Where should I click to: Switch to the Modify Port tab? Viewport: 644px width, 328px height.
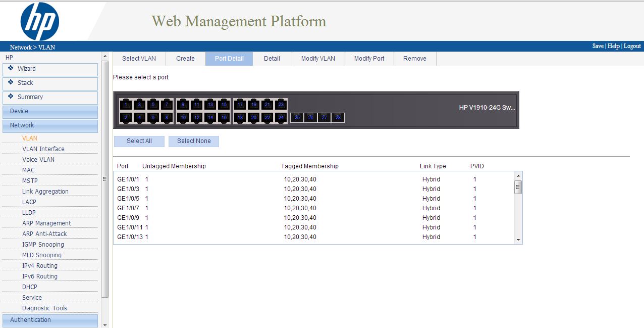click(369, 59)
